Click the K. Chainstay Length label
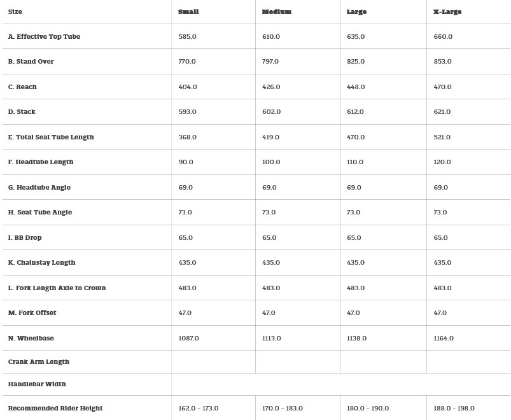This screenshot has height=420, width=511. coord(42,263)
